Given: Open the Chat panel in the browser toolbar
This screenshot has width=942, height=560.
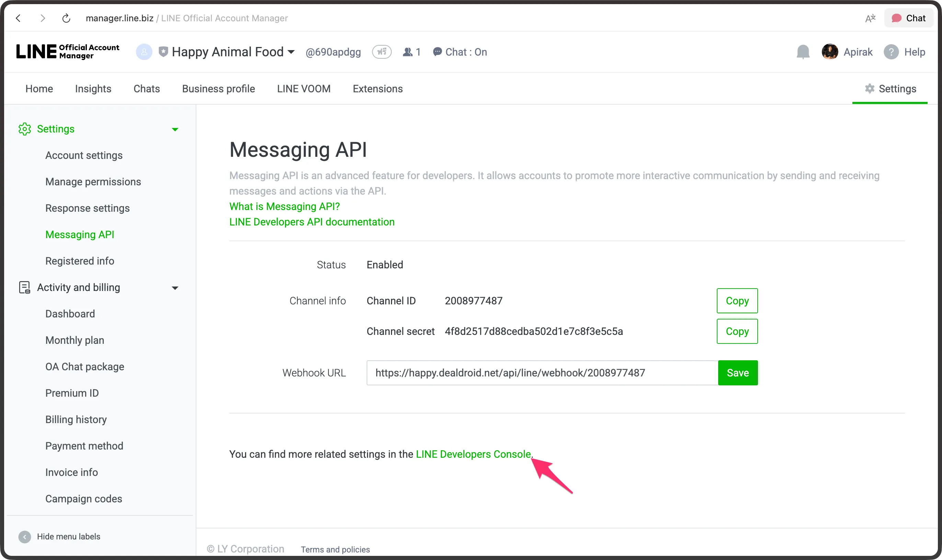Looking at the screenshot, I should click(908, 18).
